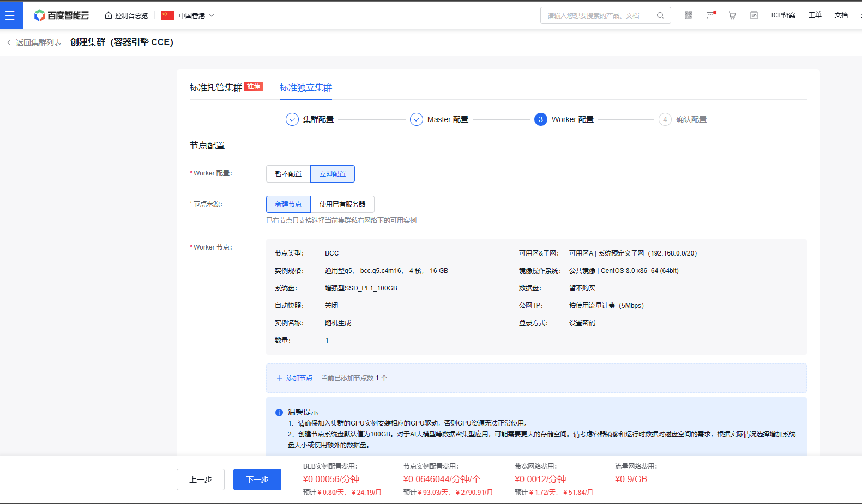Image resolution: width=862 pixels, height=504 pixels.
Task: Click the search magnifier icon
Action: pyautogui.click(x=660, y=15)
